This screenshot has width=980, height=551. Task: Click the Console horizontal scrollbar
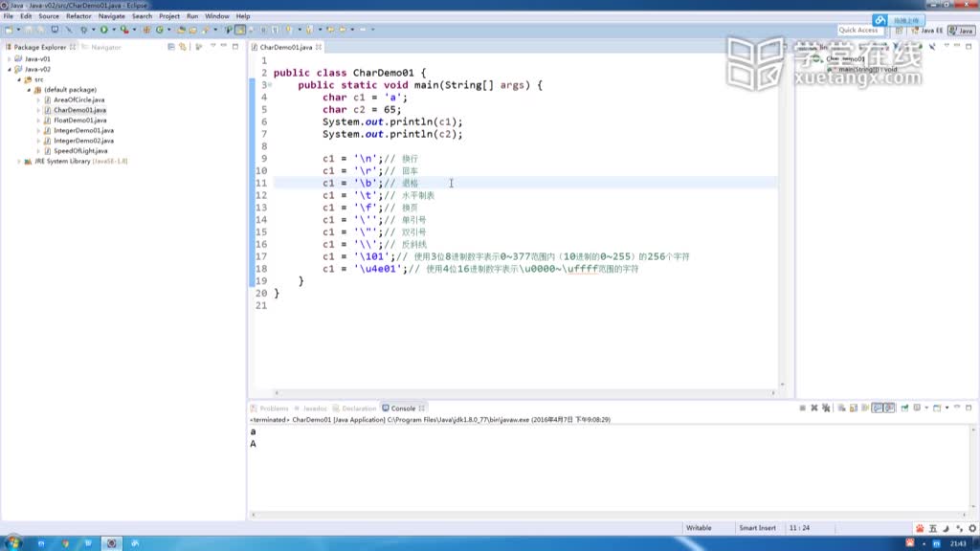[610, 515]
